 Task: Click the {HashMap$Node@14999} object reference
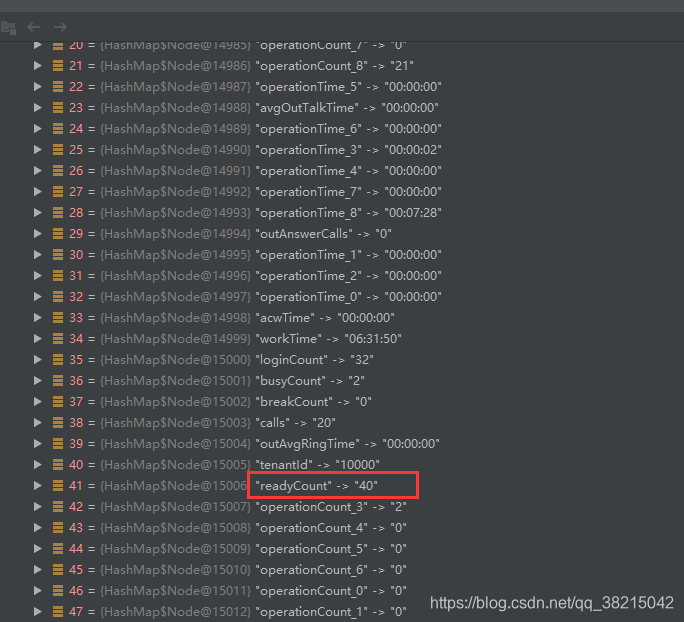coord(176,338)
